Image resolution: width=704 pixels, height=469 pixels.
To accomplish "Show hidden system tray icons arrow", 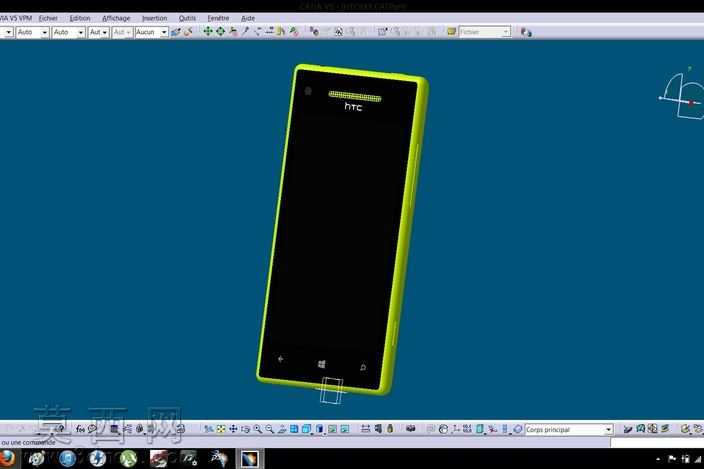I will [658, 459].
